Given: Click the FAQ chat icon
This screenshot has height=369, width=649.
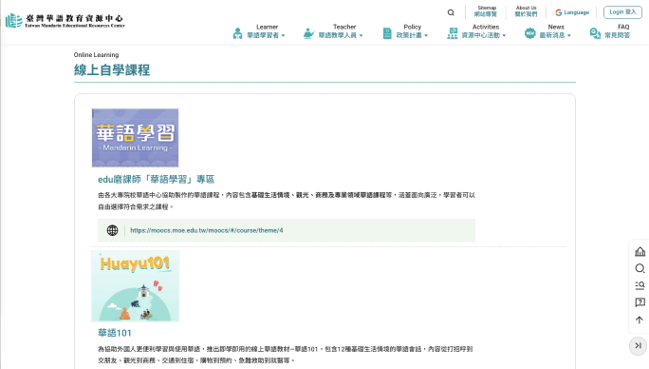Looking at the screenshot, I should pyautogui.click(x=595, y=33).
